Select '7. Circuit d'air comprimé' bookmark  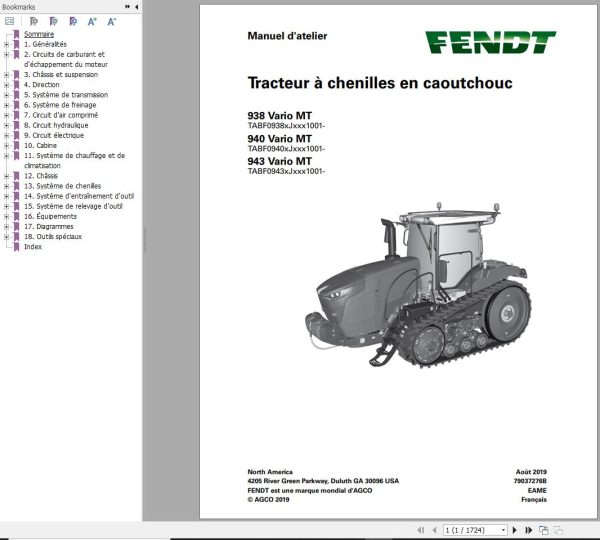pyautogui.click(x=61, y=115)
